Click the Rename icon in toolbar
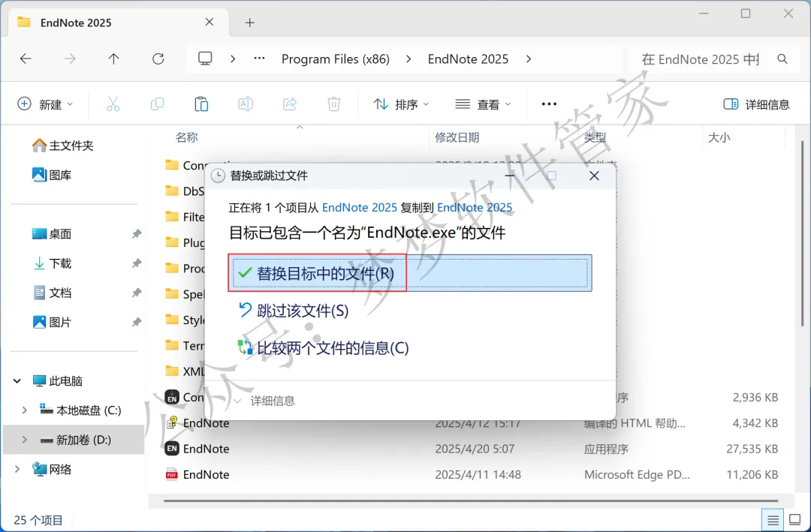Viewport: 811px width, 532px height. point(245,104)
